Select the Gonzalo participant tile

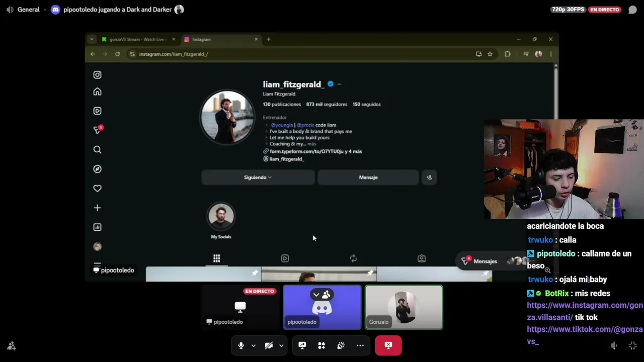tap(404, 307)
